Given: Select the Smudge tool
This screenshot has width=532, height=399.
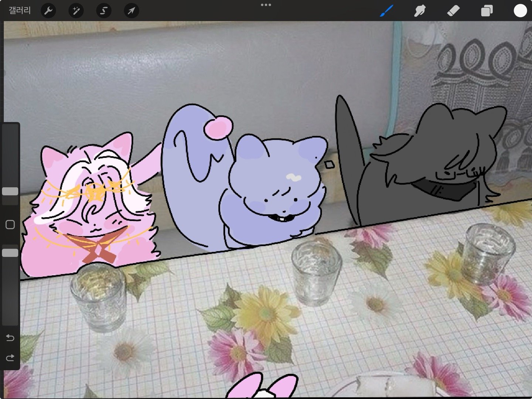Looking at the screenshot, I should click(420, 11).
